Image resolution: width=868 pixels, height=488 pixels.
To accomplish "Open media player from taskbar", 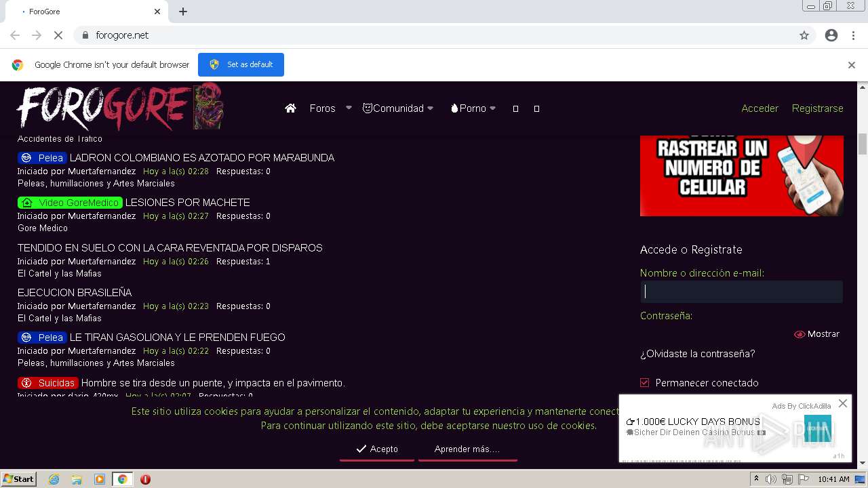I will point(100,479).
